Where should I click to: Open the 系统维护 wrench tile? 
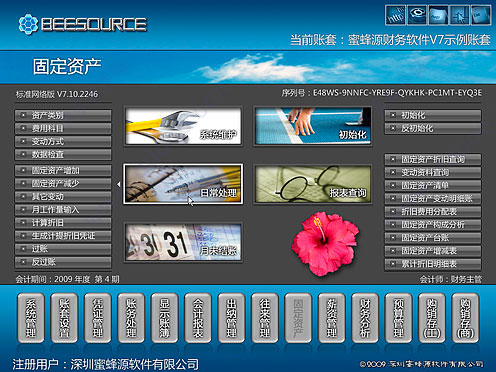[183, 126]
